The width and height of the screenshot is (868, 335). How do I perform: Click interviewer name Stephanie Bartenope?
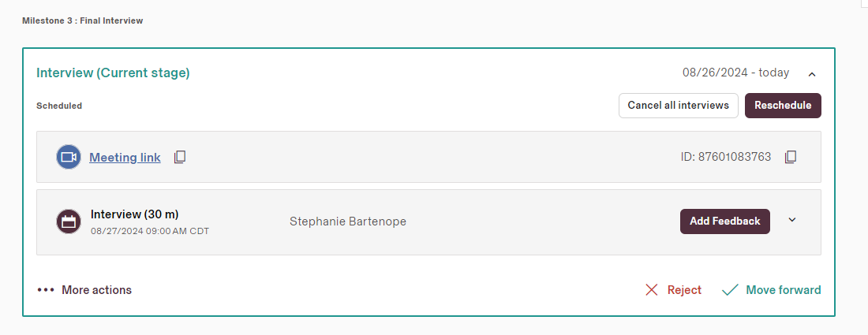pos(348,221)
